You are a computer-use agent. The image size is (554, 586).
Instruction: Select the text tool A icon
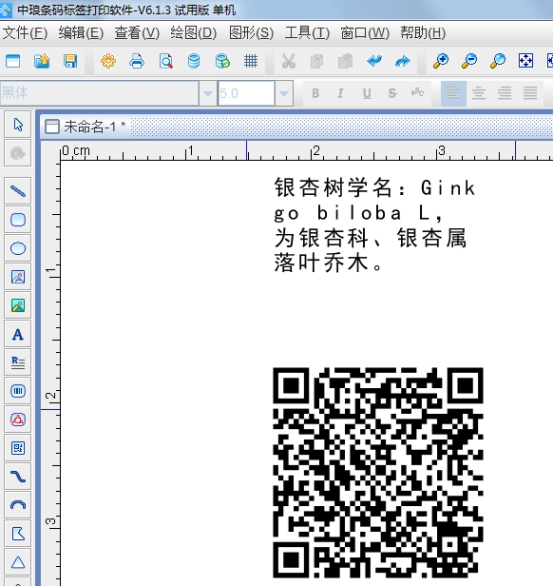pyautogui.click(x=18, y=334)
